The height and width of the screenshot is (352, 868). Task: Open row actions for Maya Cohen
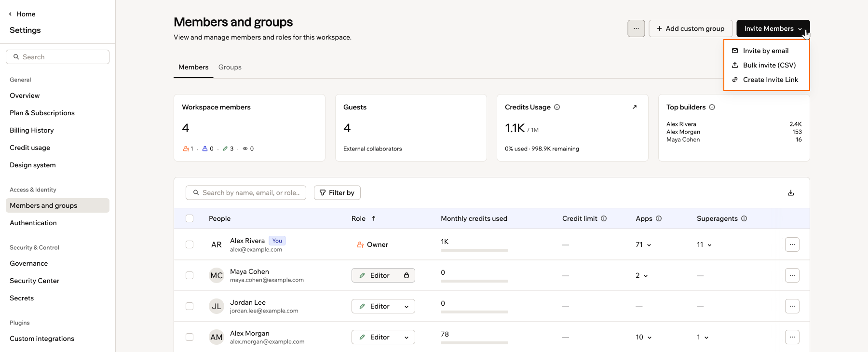(792, 275)
